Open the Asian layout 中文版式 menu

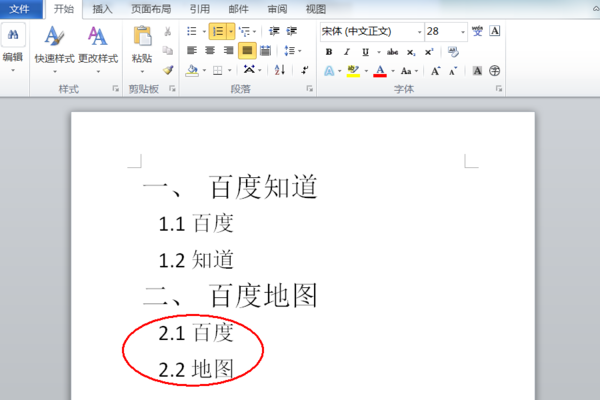coord(253,70)
